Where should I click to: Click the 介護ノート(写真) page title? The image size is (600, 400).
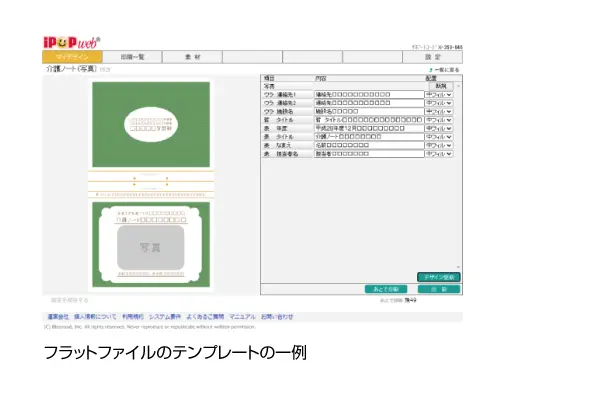point(71,69)
